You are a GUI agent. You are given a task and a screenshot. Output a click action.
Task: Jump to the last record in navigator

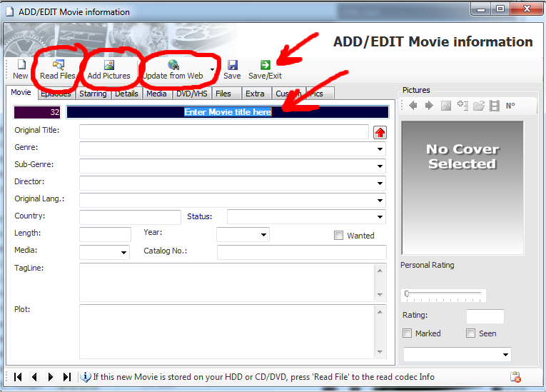click(x=67, y=377)
